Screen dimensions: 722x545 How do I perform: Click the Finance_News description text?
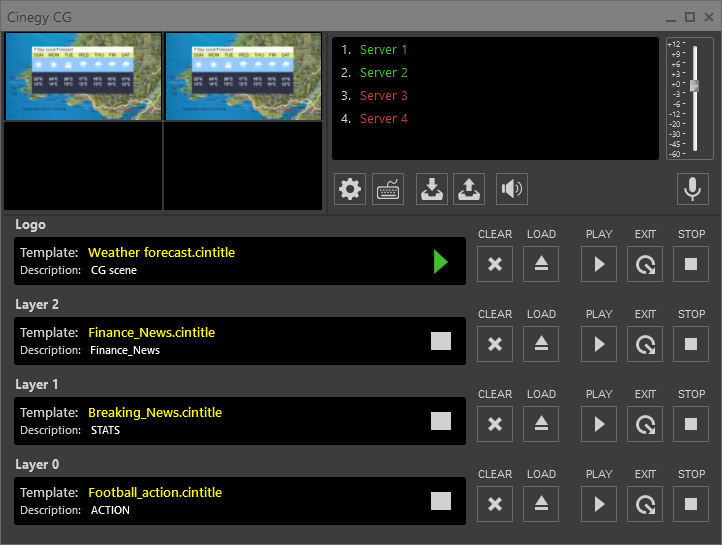tap(125, 350)
